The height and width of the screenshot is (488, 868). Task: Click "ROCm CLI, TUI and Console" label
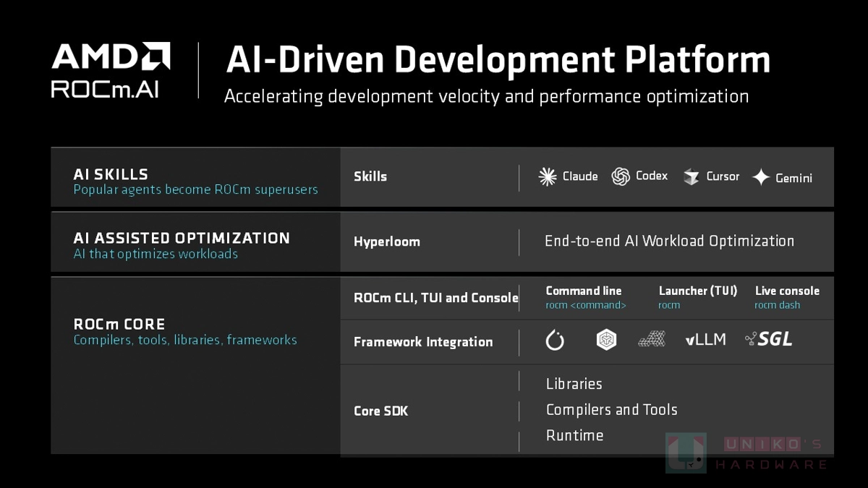436,298
